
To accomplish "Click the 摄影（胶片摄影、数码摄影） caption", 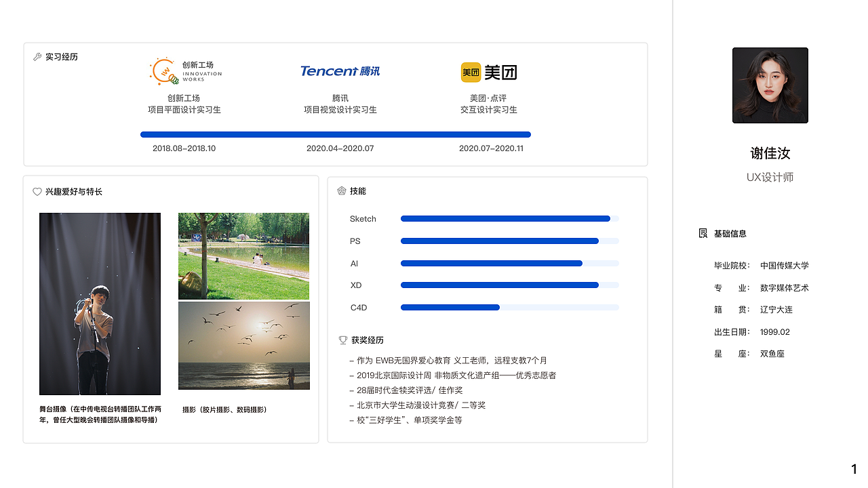I will 225,409.
